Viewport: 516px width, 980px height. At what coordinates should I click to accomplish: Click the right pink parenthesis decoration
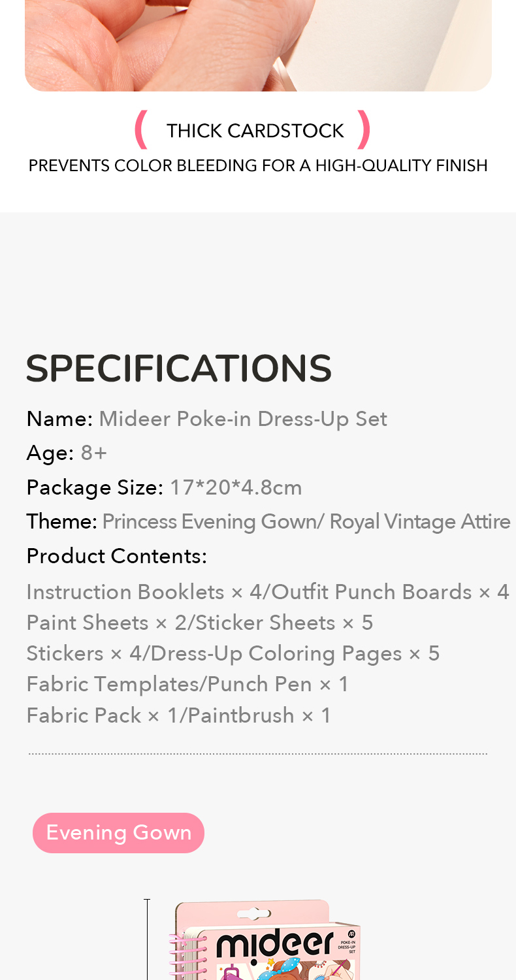point(364,130)
